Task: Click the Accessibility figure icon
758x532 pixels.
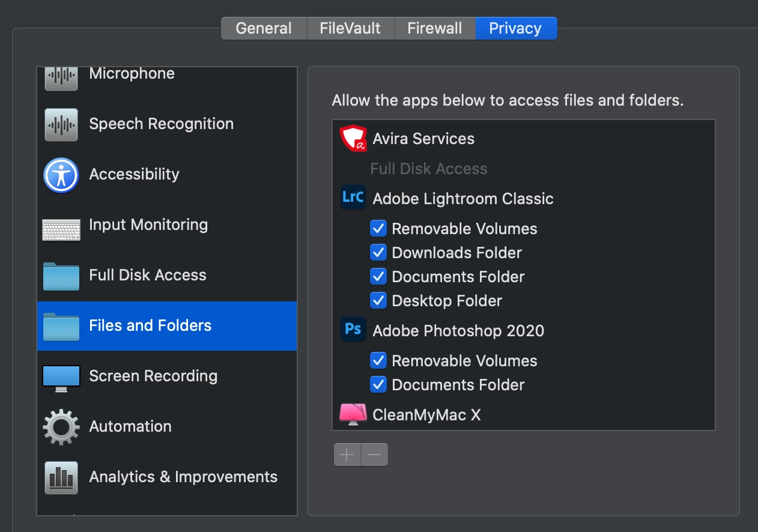Action: click(61, 175)
